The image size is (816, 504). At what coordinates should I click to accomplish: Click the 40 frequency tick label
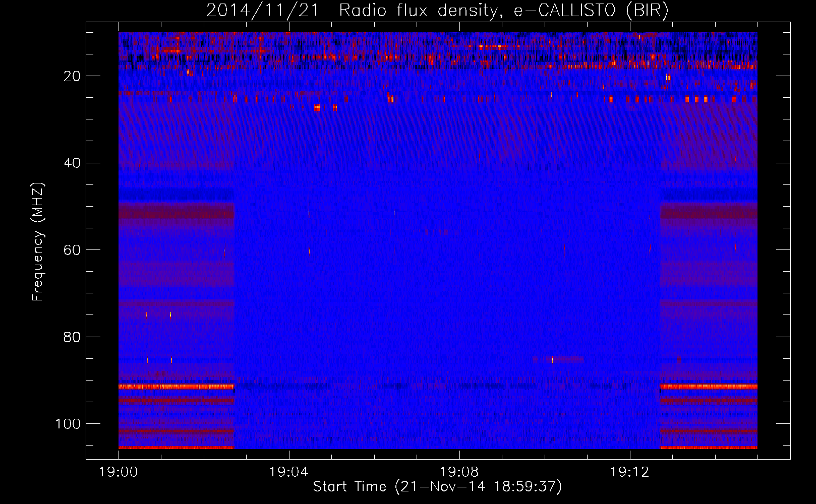72,163
